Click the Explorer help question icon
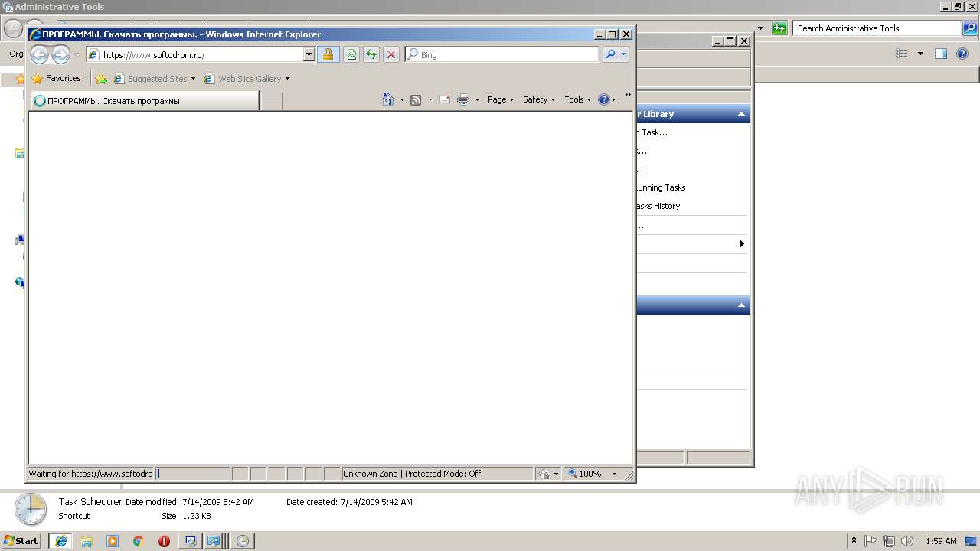The image size is (980, 551). (x=964, y=54)
